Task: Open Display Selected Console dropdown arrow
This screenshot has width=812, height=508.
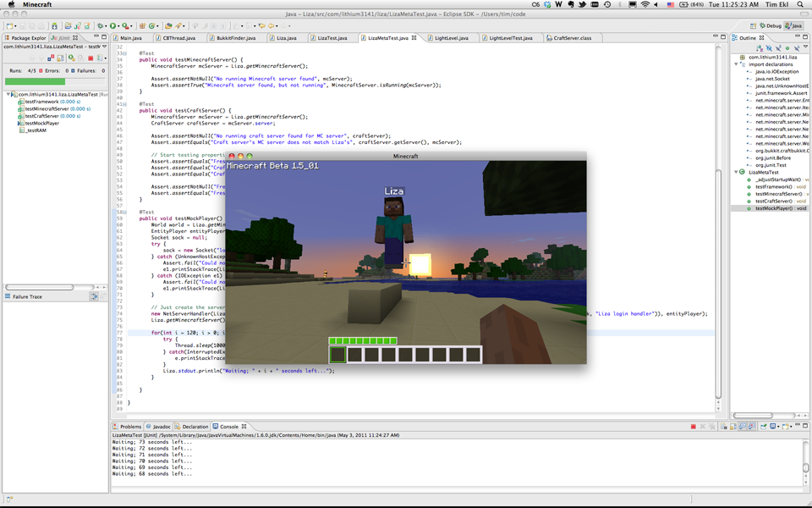Action: [x=778, y=427]
